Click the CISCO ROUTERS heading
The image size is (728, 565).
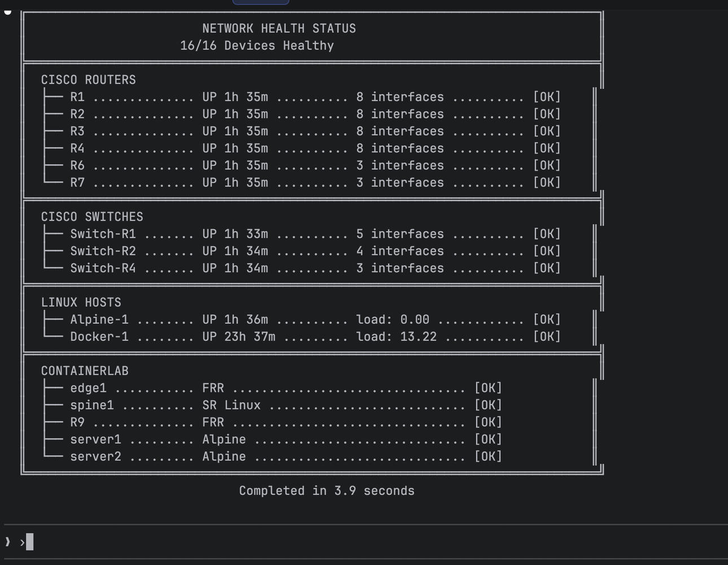[88, 80]
